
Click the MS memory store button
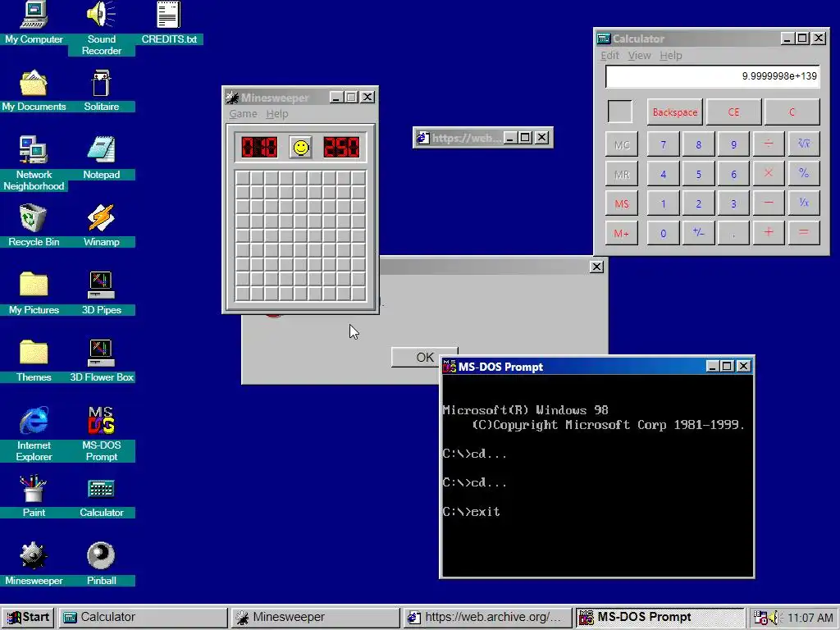point(622,203)
